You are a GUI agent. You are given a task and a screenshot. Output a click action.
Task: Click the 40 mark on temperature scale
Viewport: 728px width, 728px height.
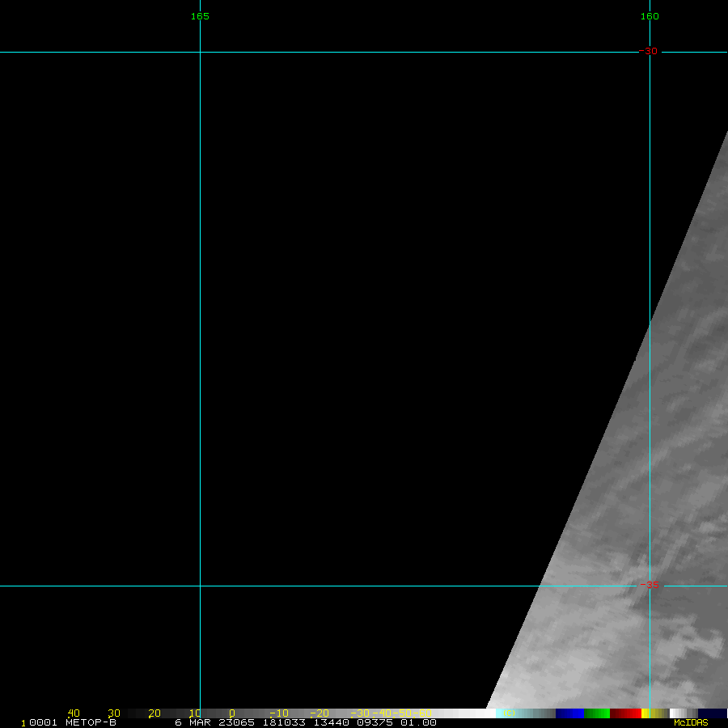(x=74, y=713)
